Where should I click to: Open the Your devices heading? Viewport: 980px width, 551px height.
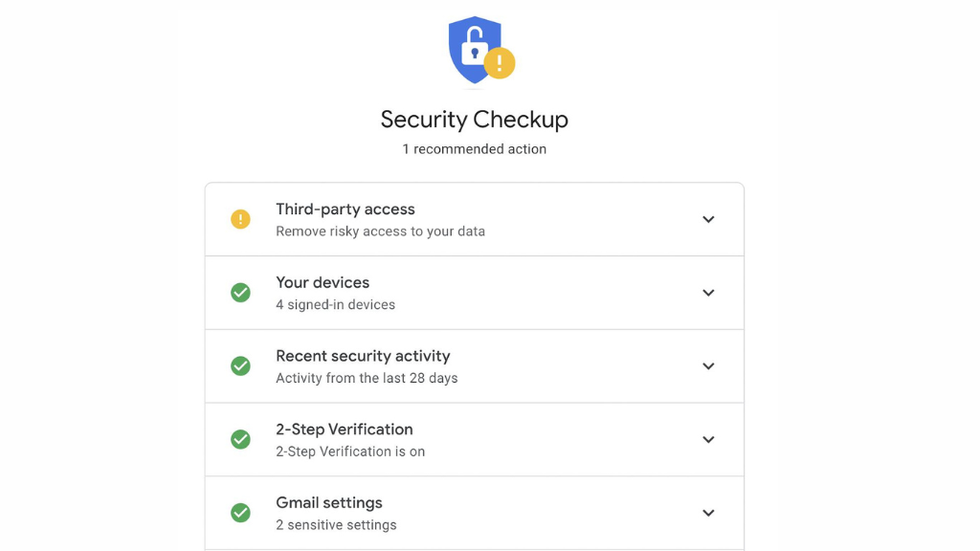coord(323,282)
